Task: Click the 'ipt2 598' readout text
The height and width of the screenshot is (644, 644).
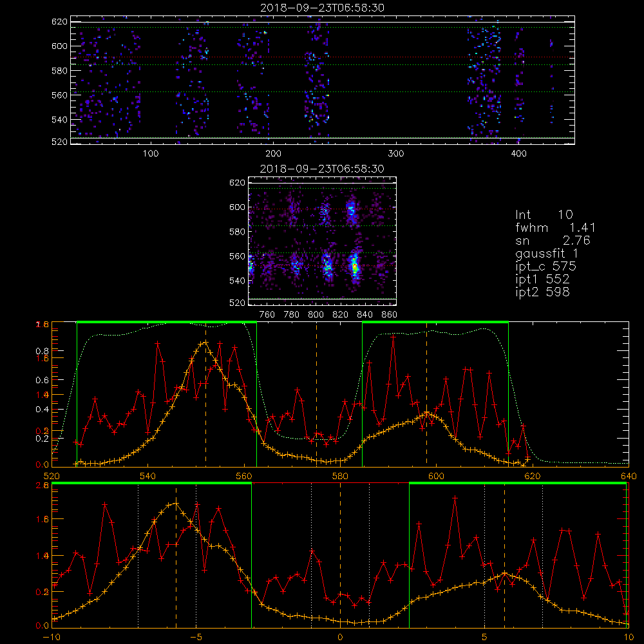Action: 542,292
